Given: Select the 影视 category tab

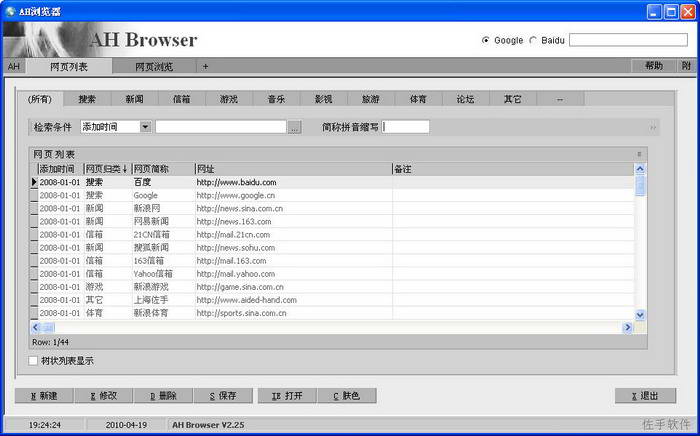Looking at the screenshot, I should coord(324,99).
